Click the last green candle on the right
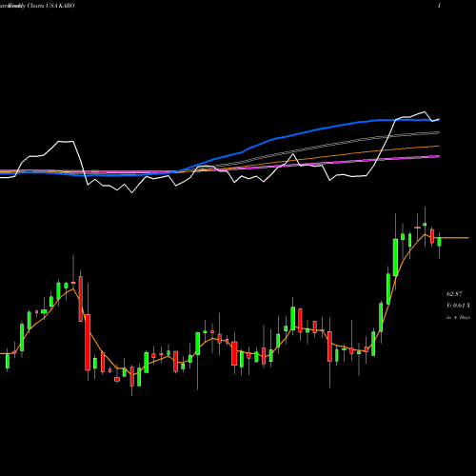The width and height of the screenshot is (476, 476). click(439, 242)
